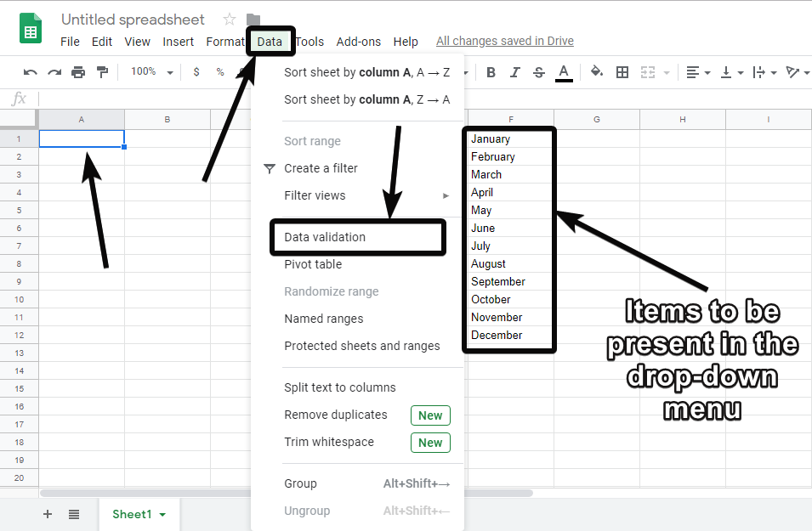
Task: Add a new sheet with plus icon
Action: (48, 514)
